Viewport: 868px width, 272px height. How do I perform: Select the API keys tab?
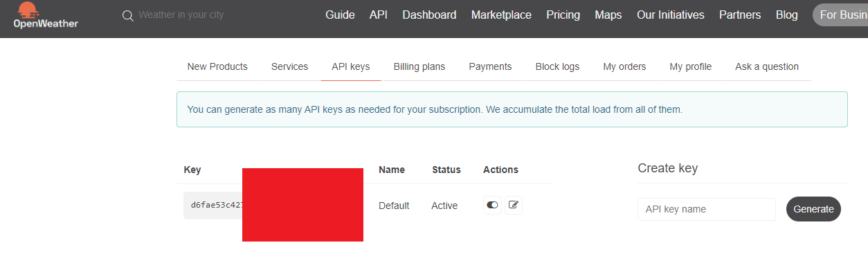(x=351, y=66)
